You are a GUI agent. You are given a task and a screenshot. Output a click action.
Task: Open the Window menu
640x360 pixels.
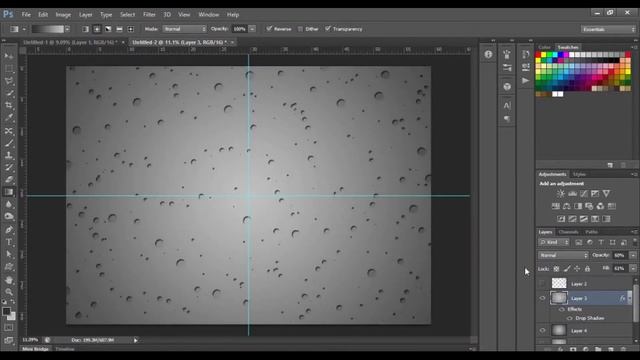pos(209,15)
